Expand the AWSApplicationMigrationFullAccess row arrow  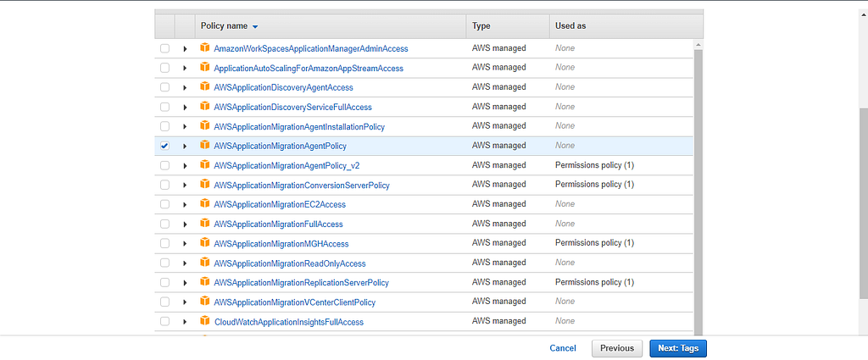pyautogui.click(x=185, y=224)
